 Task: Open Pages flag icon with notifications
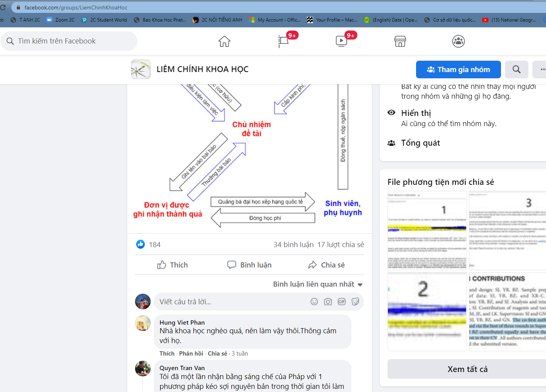click(x=283, y=41)
